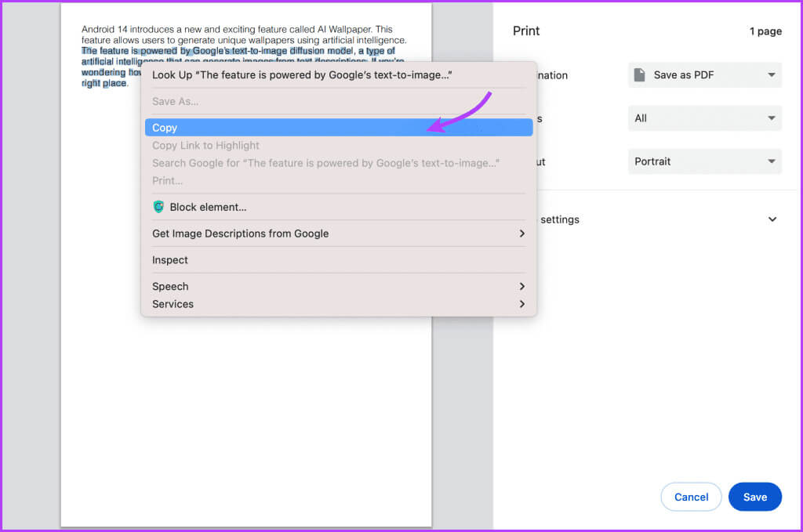Click the highlighted text "right place."

pos(104,83)
